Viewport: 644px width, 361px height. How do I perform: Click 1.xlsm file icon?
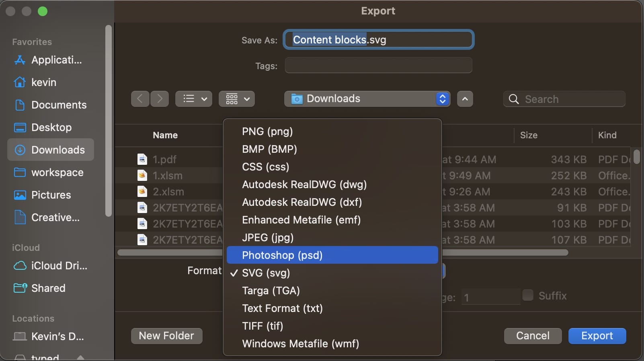tap(142, 176)
